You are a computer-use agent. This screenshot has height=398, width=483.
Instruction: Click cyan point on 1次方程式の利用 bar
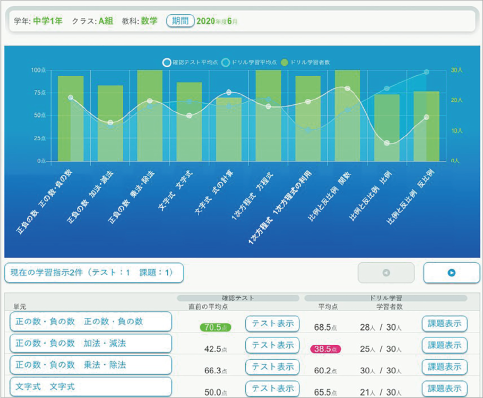pos(308,130)
